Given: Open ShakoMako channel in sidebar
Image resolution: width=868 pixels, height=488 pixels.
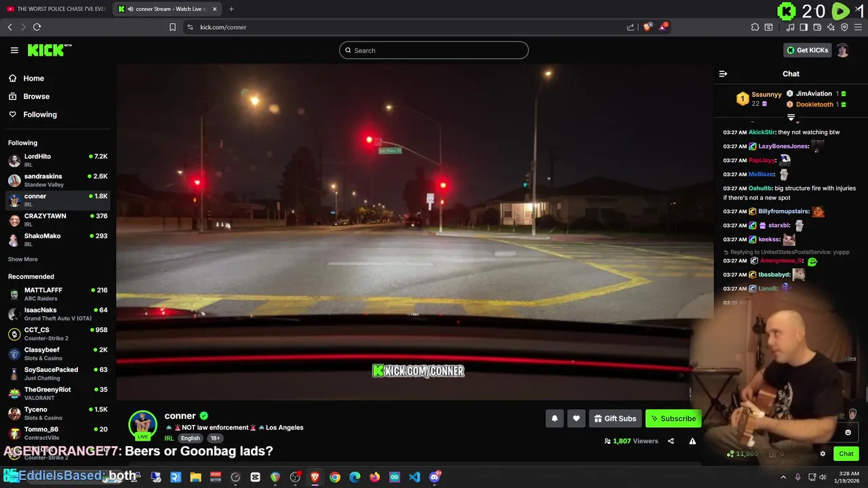Looking at the screenshot, I should click(58, 240).
